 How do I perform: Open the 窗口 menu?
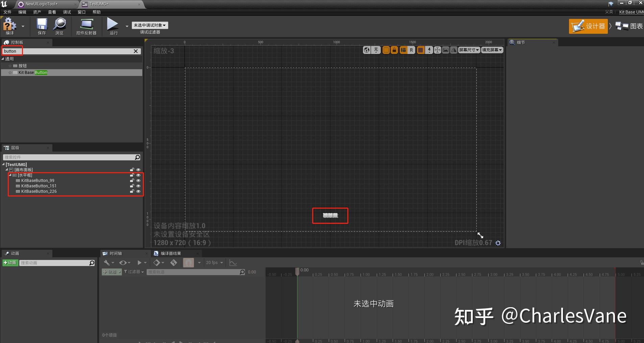(x=81, y=12)
